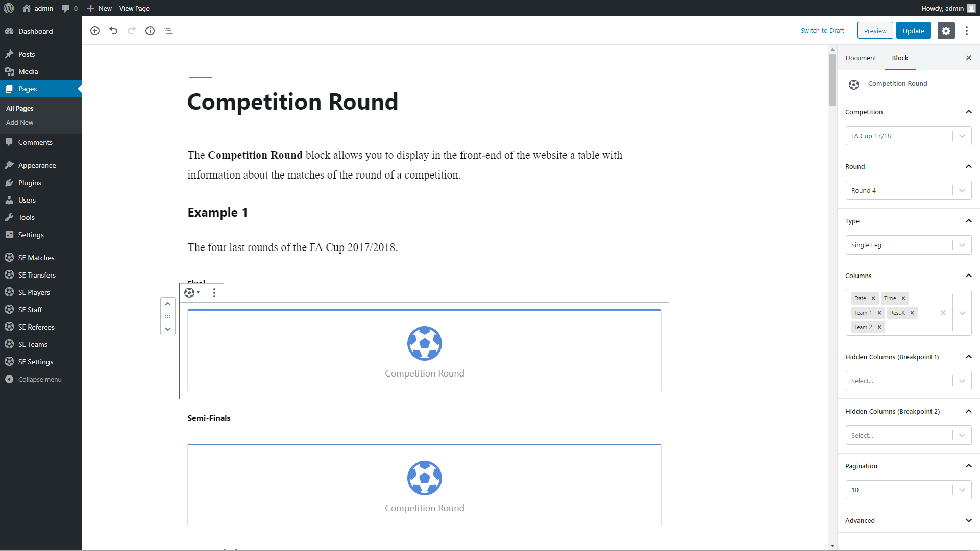The height and width of the screenshot is (551, 980).
Task: Click the Update button
Action: [913, 31]
